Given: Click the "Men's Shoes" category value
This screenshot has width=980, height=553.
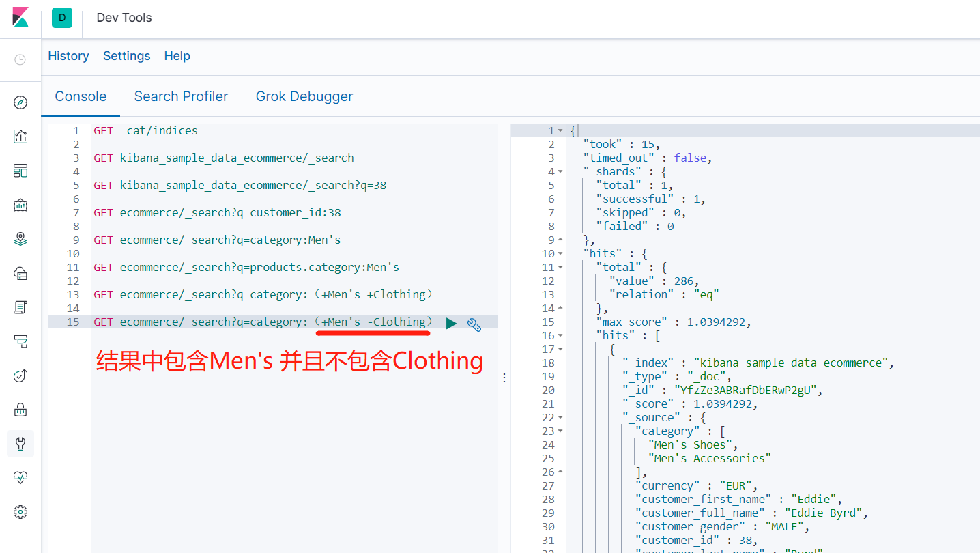Looking at the screenshot, I should (692, 444).
